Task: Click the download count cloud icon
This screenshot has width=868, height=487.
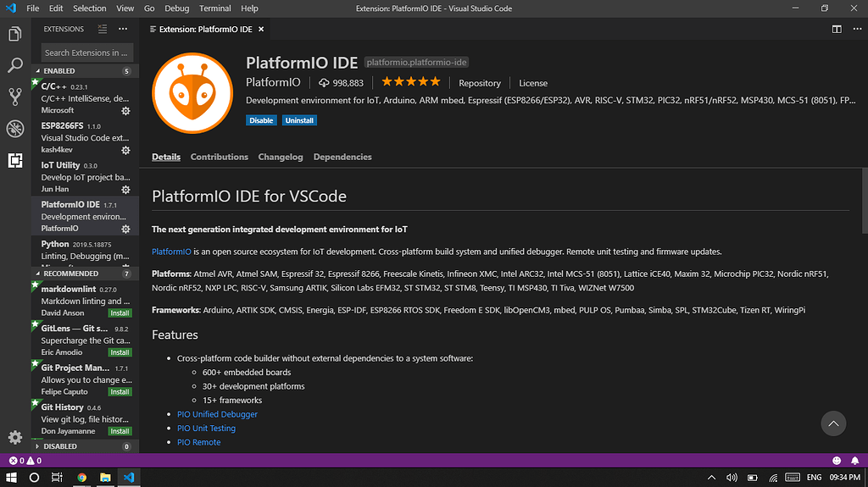Action: pos(324,83)
